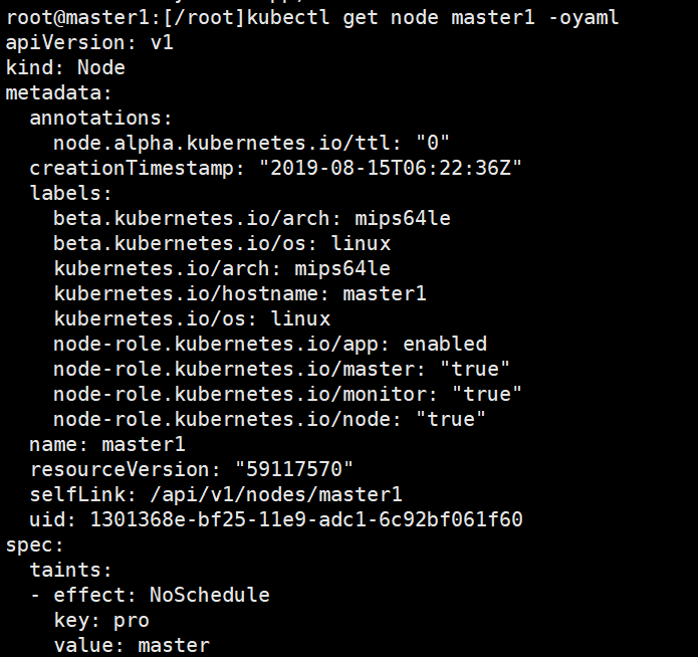698x657 pixels.
Task: Click the kind: Node line
Action: 65,68
